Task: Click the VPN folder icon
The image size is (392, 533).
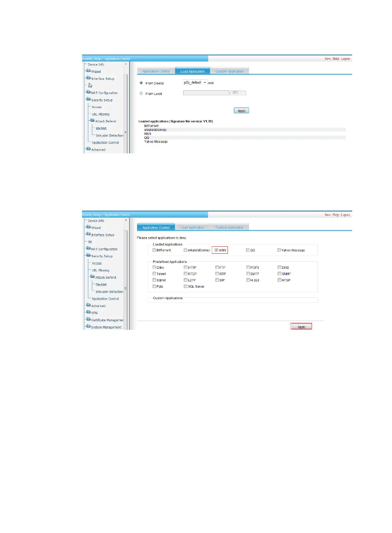Action: [x=88, y=312]
